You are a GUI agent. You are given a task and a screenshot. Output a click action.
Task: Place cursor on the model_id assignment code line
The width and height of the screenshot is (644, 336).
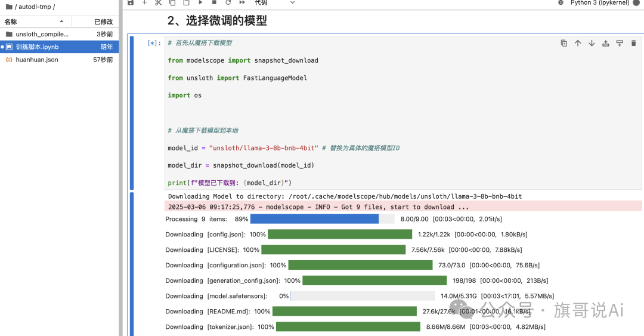[x=283, y=148]
